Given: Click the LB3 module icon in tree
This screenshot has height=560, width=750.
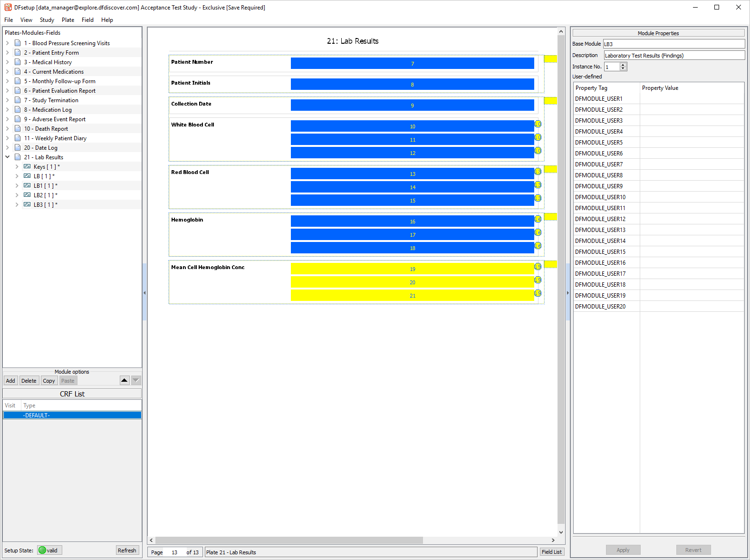Looking at the screenshot, I should (27, 204).
